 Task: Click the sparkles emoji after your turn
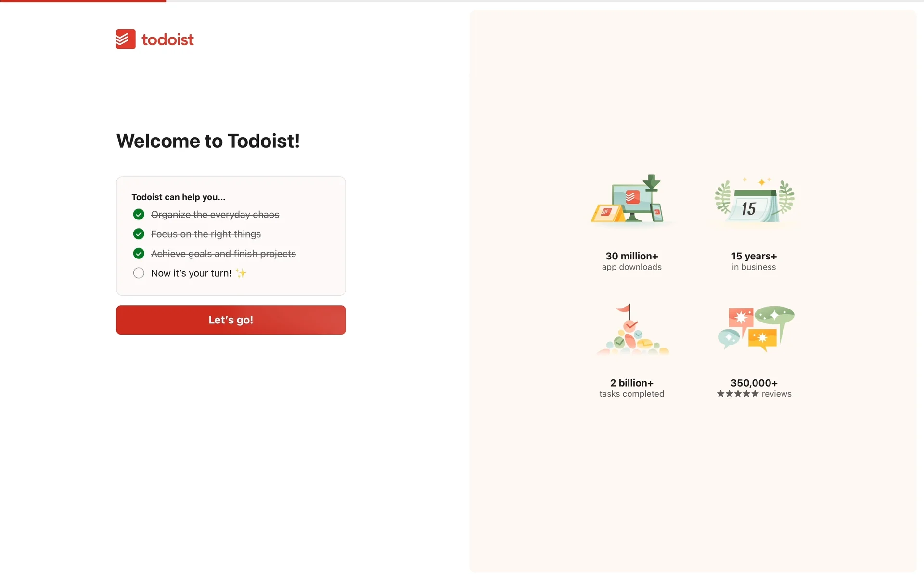pos(241,273)
